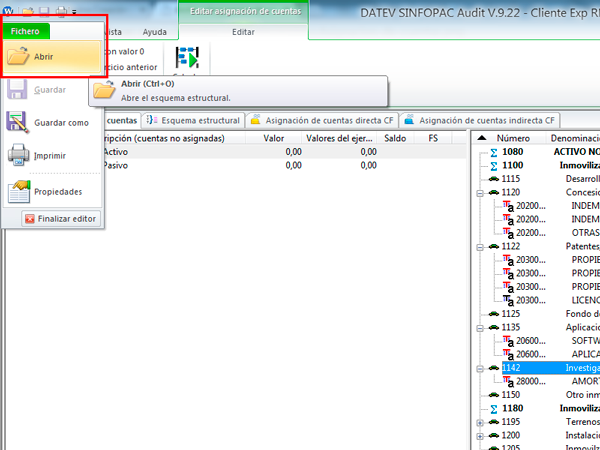The width and height of the screenshot is (600, 450).
Task: Collapse the 1122 tree node
Action: tap(479, 247)
